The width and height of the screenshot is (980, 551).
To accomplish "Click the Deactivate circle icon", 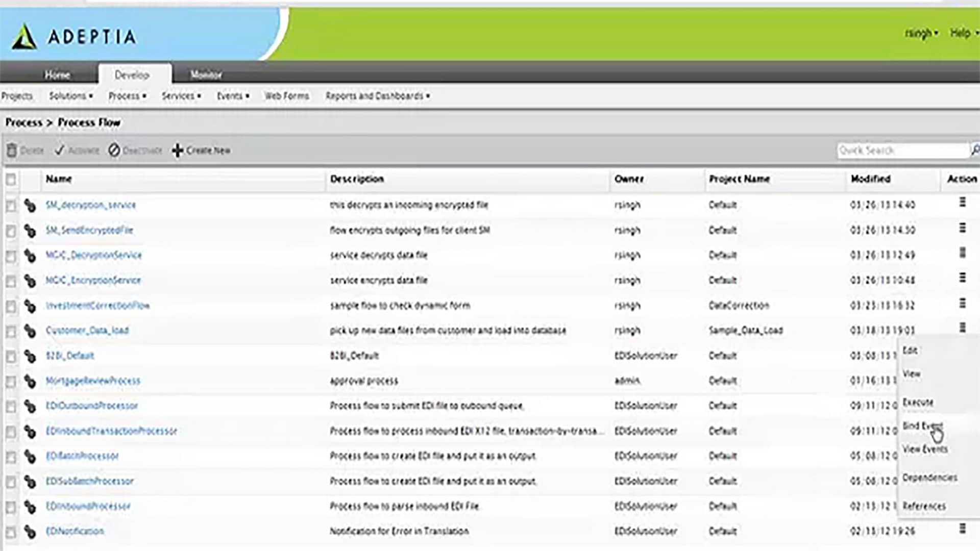I will pos(114,151).
